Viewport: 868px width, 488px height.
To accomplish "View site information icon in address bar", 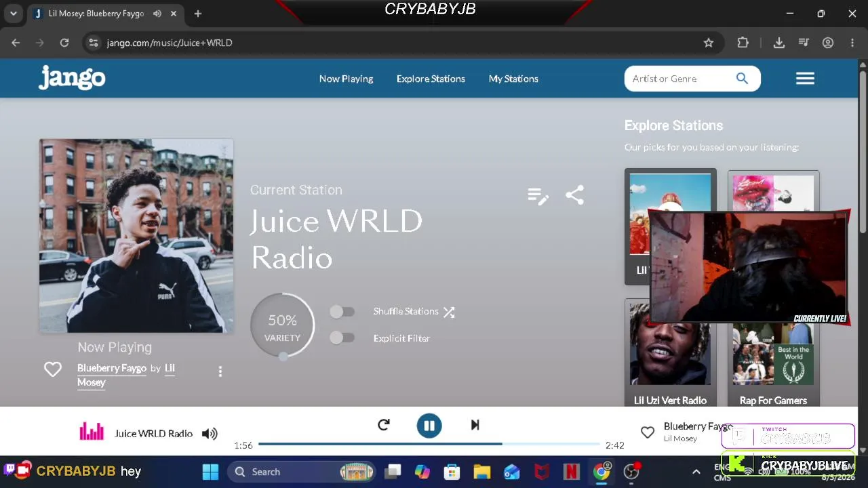I will point(94,43).
